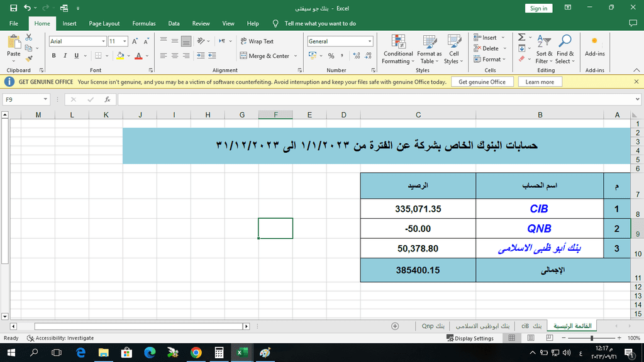
Task: Decrease decimal places
Action: pyautogui.click(x=368, y=56)
